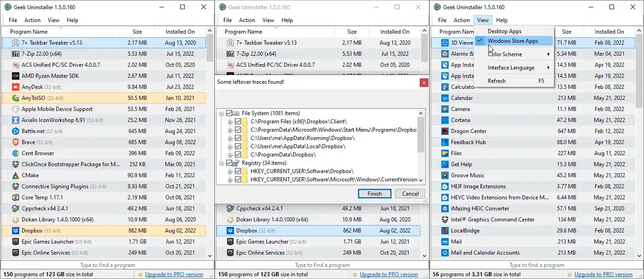Uncheck the Registry items checkbox
The image size is (644, 279).
click(229, 163)
